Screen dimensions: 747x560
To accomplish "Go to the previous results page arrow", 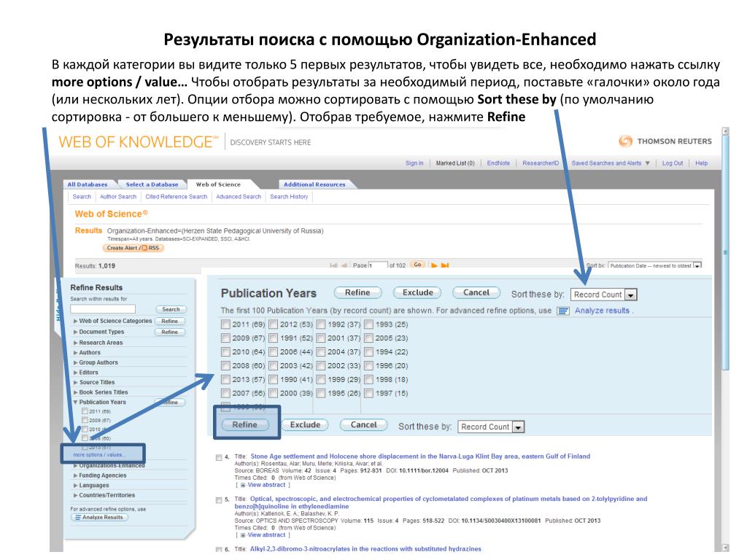I will 344,265.
